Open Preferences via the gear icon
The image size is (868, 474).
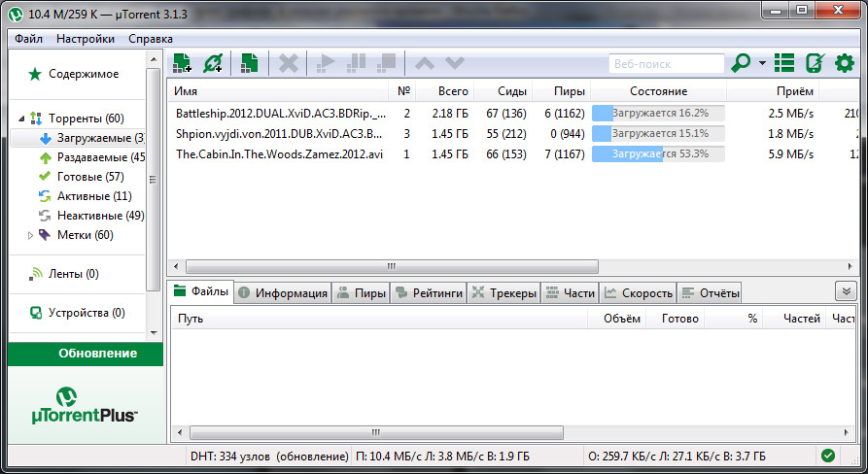tap(845, 63)
